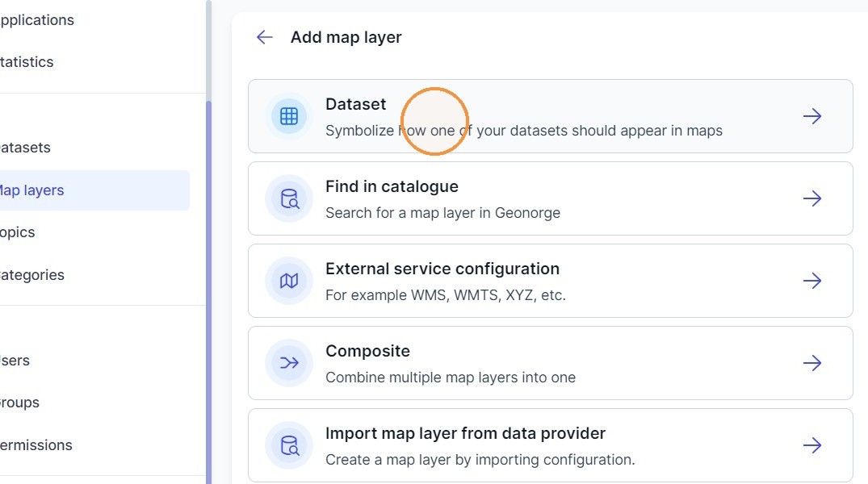The width and height of the screenshot is (868, 484).
Task: Open Find in catalogue via its right arrow
Action: [812, 198]
